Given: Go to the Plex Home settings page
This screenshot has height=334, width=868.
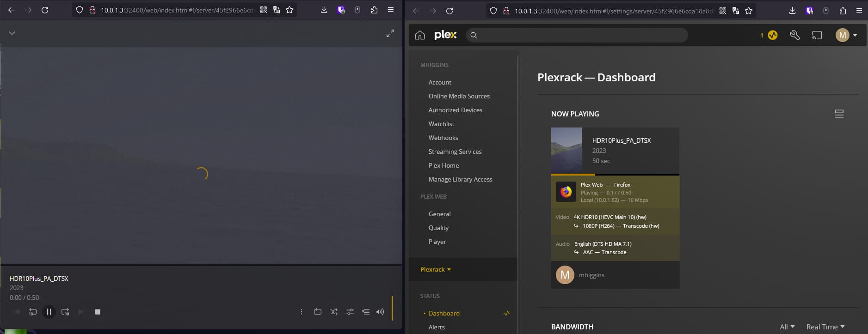Looking at the screenshot, I should tap(444, 165).
